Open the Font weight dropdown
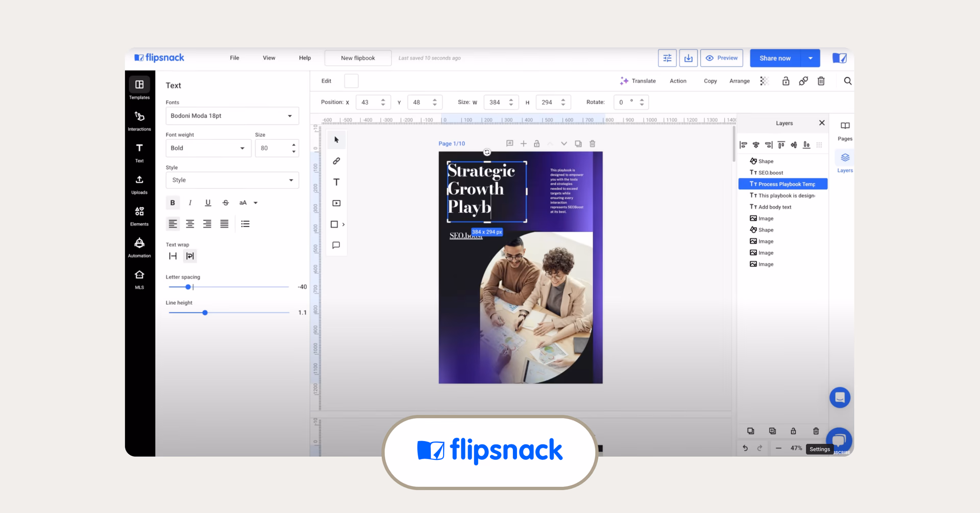The height and width of the screenshot is (513, 980). click(x=208, y=148)
